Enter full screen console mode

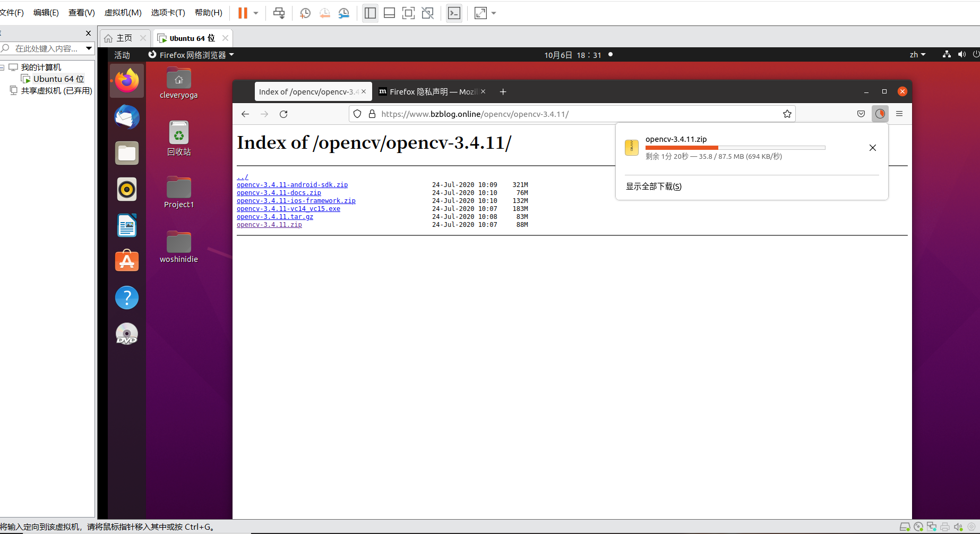tap(479, 13)
